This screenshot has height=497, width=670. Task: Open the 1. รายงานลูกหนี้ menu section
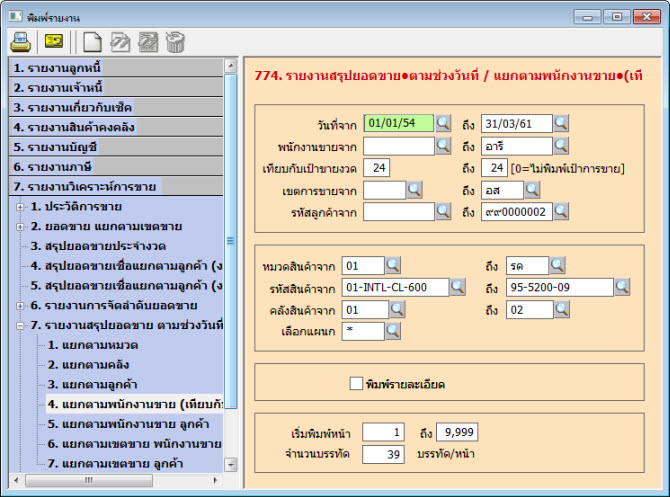click(x=116, y=68)
